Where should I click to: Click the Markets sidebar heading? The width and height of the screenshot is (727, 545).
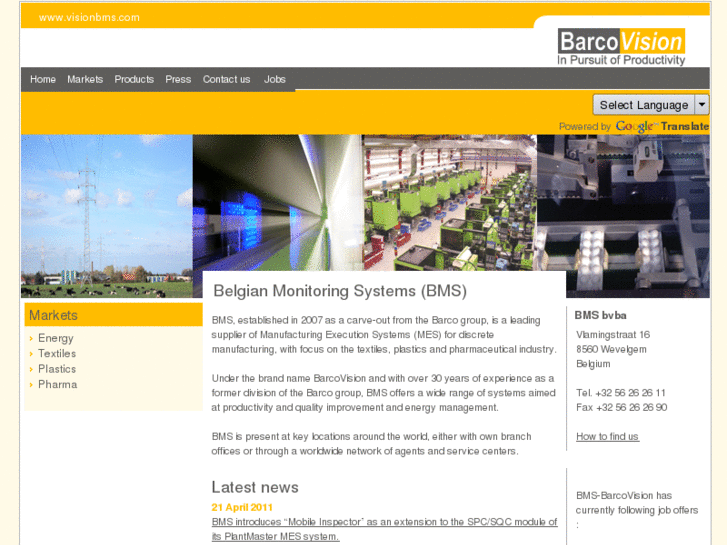tap(53, 315)
